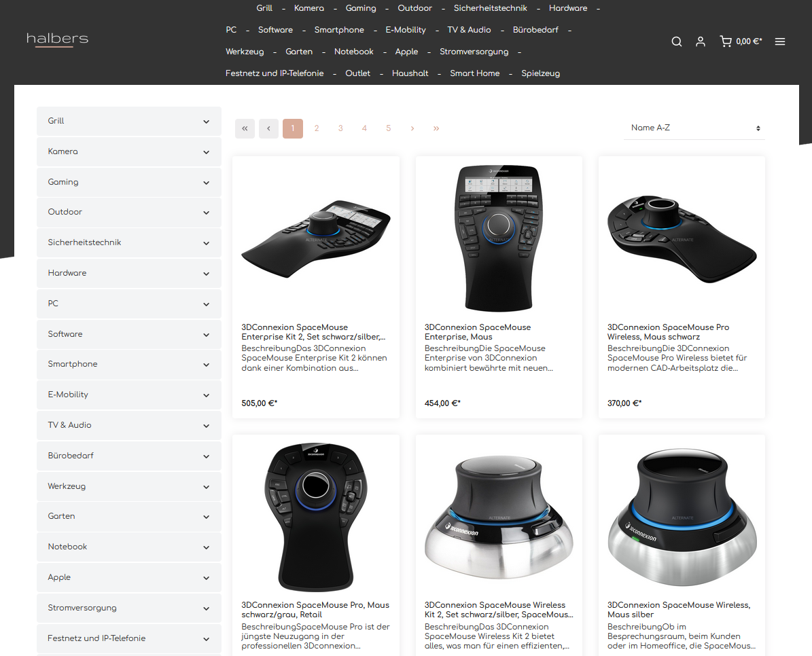Go to next page arrow
This screenshot has width=812, height=656.
(x=412, y=128)
